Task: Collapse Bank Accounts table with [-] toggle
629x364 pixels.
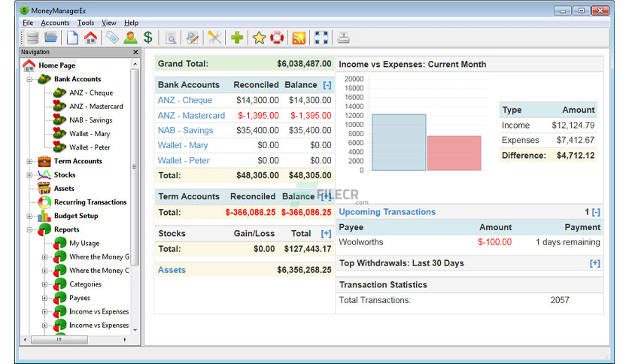Action: click(x=327, y=85)
